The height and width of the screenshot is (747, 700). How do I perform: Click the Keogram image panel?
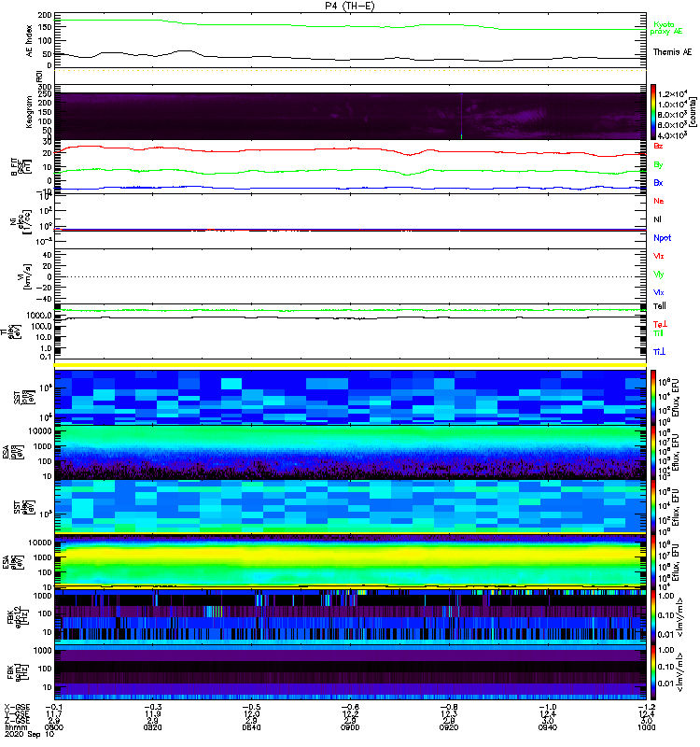point(350,116)
